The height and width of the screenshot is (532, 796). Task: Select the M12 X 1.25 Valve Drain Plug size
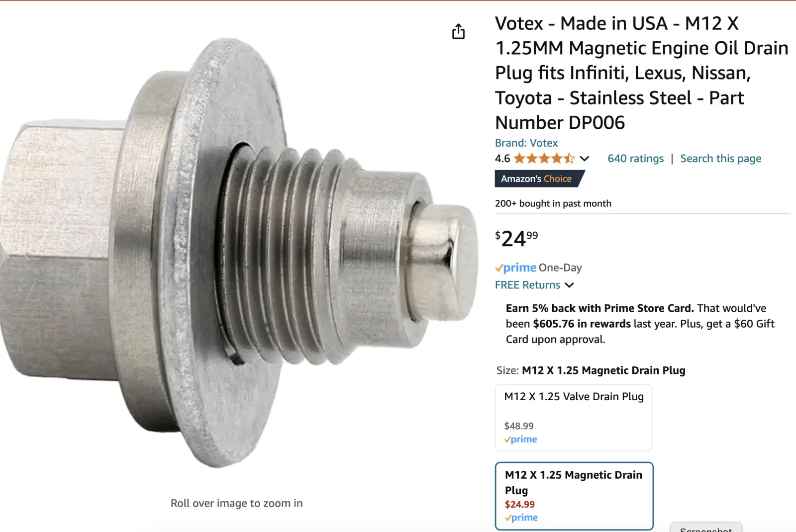coord(574,418)
